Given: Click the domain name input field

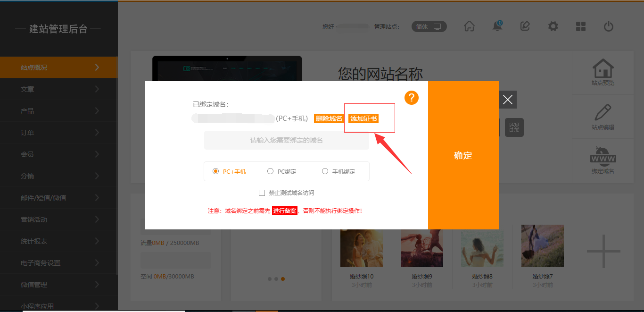Looking at the screenshot, I should [x=286, y=140].
